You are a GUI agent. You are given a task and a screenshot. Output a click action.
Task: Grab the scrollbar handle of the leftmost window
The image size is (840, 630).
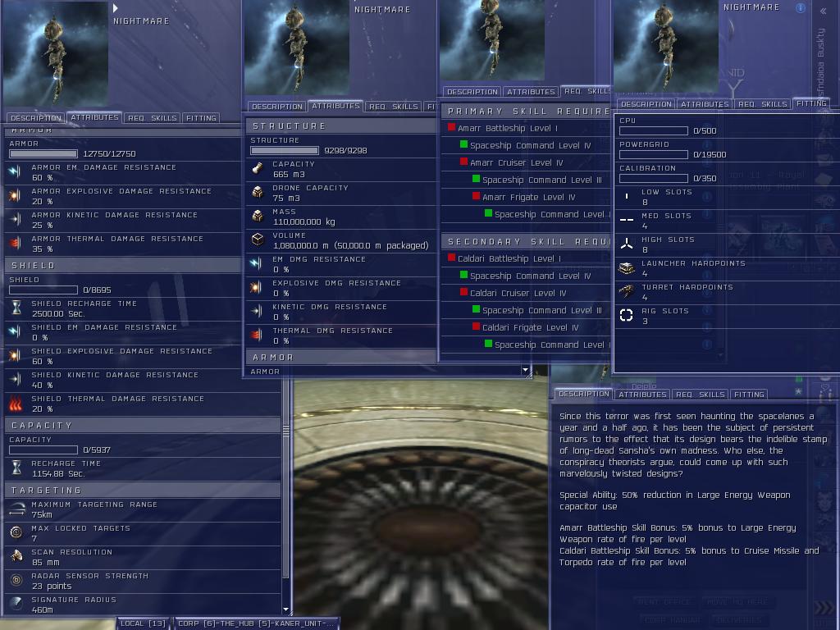point(285,430)
